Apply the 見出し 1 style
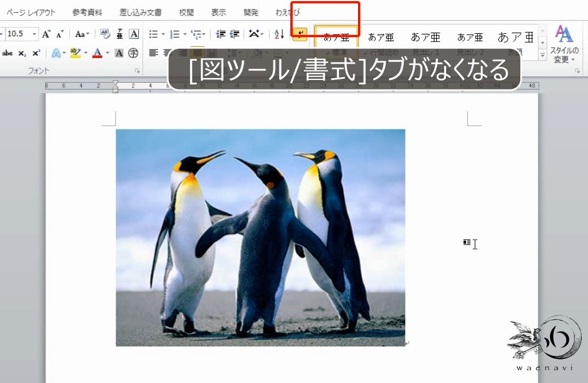Screen dimensions: 588x383 coord(426,42)
